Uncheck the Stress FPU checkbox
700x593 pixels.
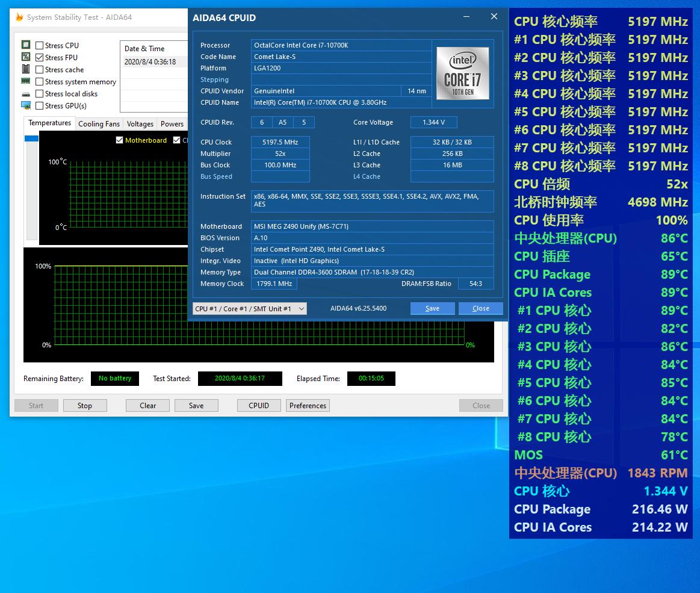pyautogui.click(x=39, y=57)
